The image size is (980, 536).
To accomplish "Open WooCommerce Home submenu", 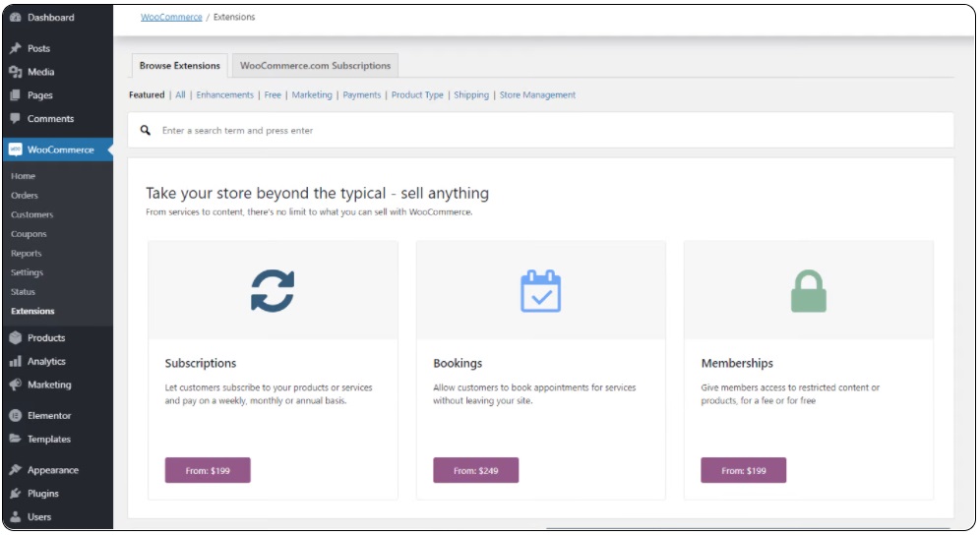I will tap(24, 176).
